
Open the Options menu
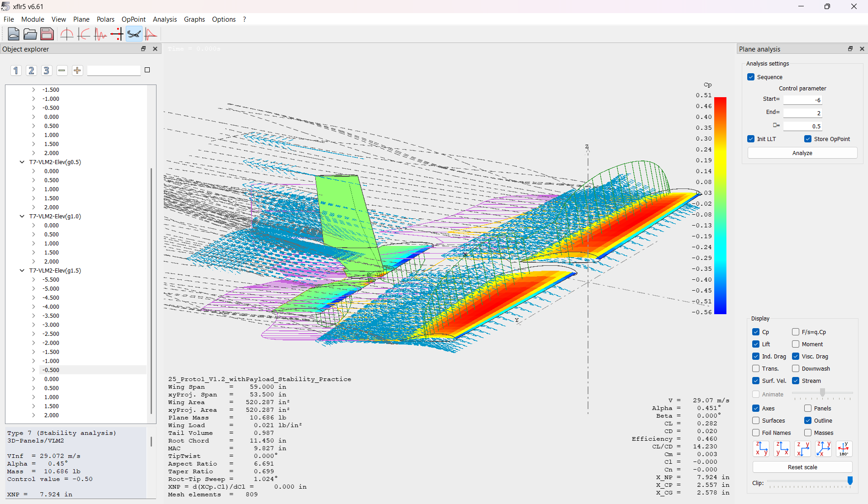[223, 19]
